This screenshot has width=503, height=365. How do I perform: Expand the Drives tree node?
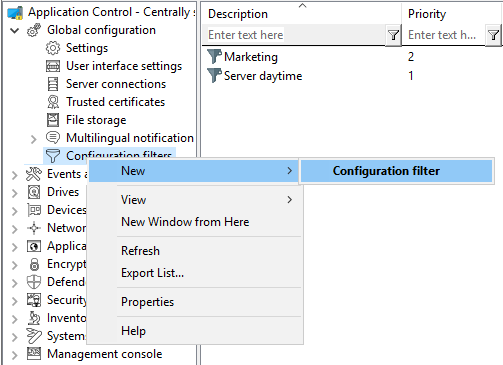[x=14, y=193]
